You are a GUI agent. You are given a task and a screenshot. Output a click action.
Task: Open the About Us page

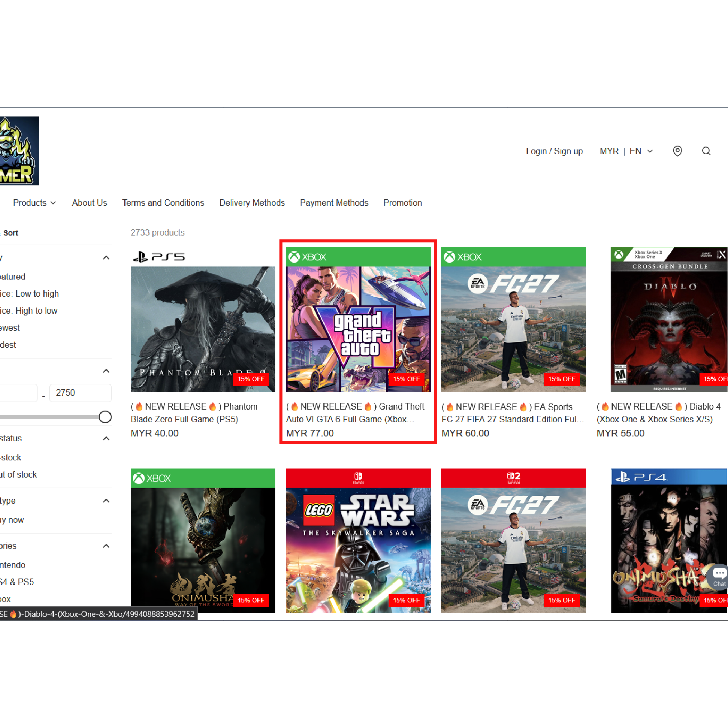(89, 203)
